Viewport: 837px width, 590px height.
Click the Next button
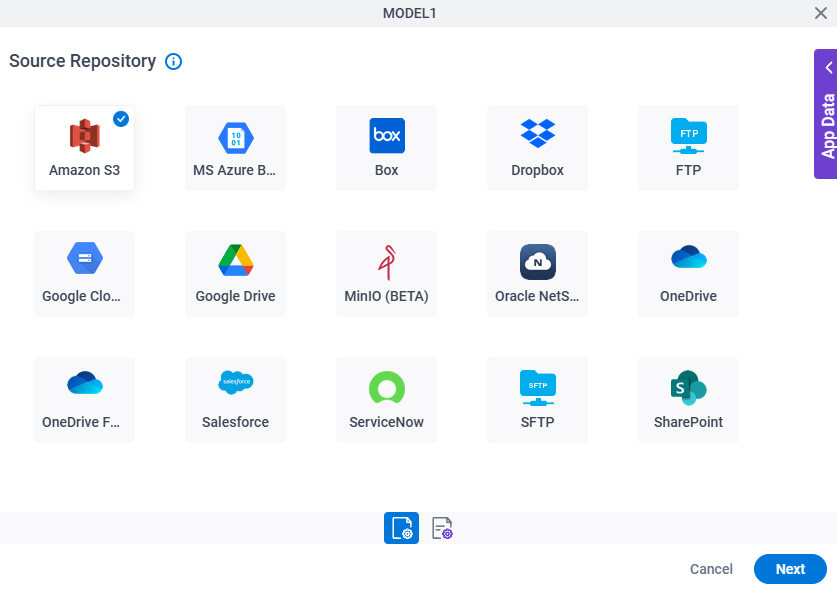[791, 569]
